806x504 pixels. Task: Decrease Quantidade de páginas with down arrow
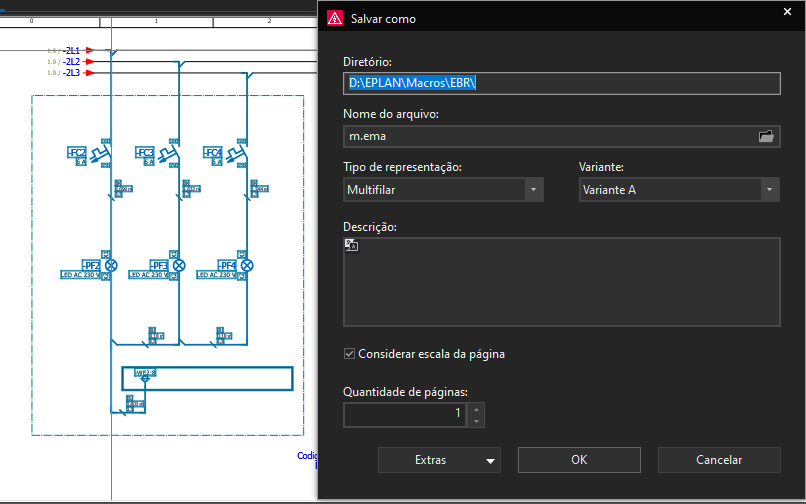click(x=477, y=420)
